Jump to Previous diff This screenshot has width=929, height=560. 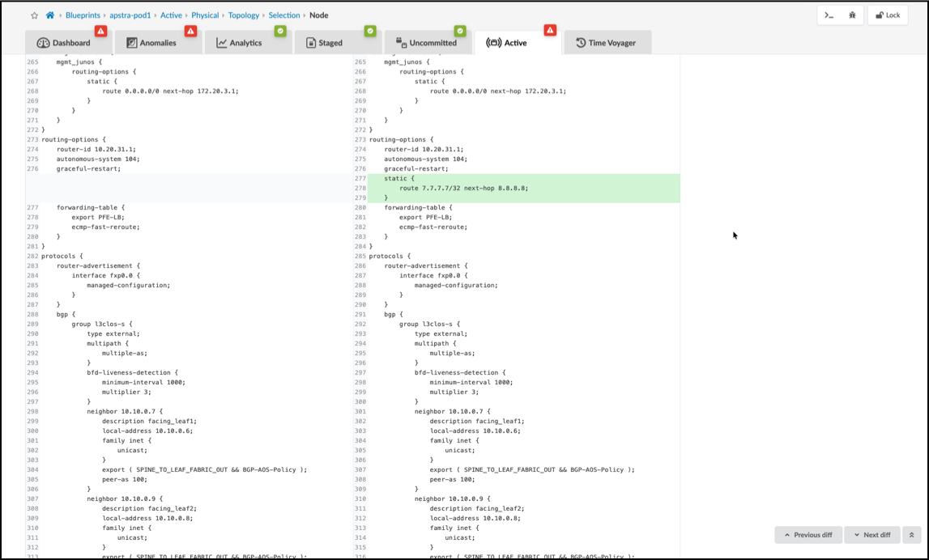pyautogui.click(x=808, y=535)
